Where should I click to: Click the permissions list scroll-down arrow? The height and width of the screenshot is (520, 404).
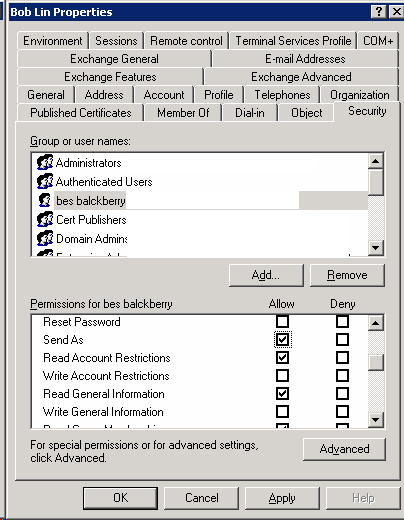pos(376,419)
